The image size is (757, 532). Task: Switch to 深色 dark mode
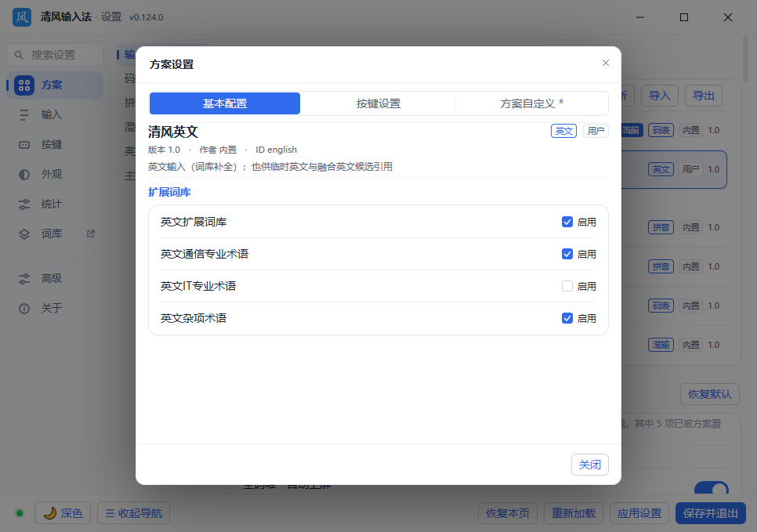[63, 513]
